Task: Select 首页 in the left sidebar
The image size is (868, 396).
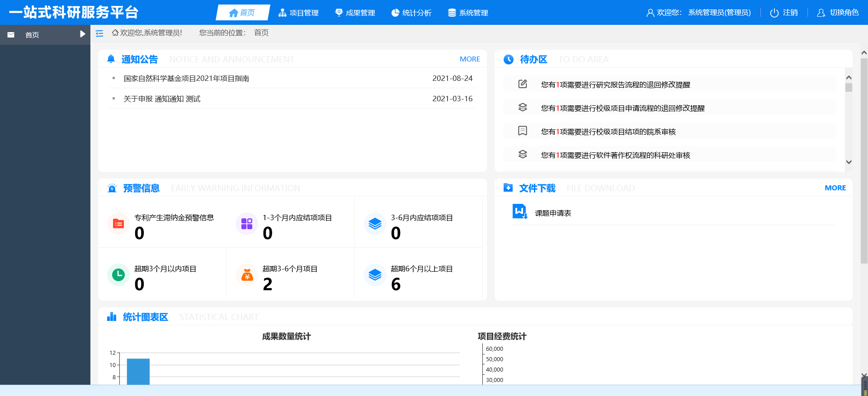Action: click(x=32, y=35)
